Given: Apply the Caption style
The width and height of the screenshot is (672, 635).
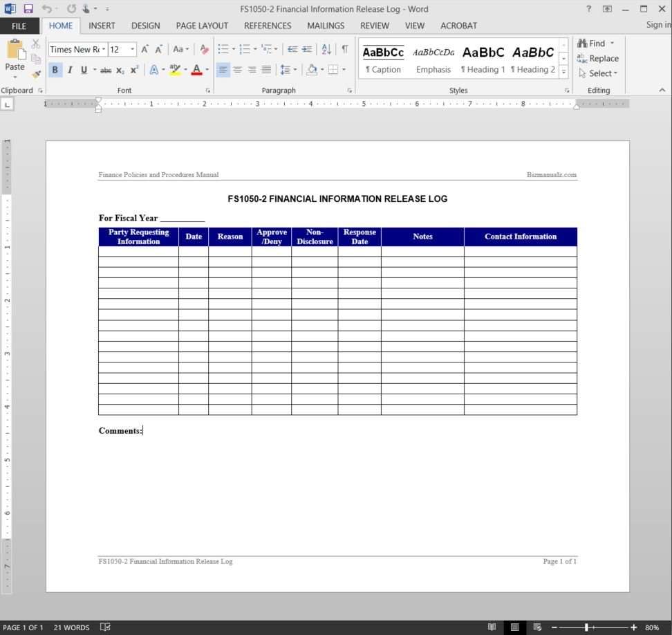Looking at the screenshot, I should point(383,59).
